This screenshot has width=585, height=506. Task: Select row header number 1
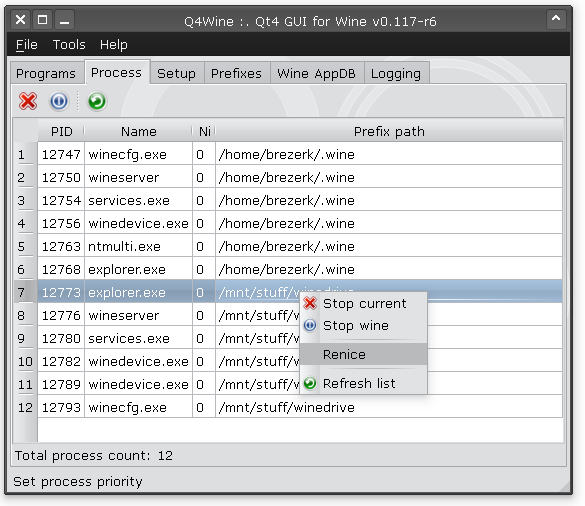pos(25,154)
